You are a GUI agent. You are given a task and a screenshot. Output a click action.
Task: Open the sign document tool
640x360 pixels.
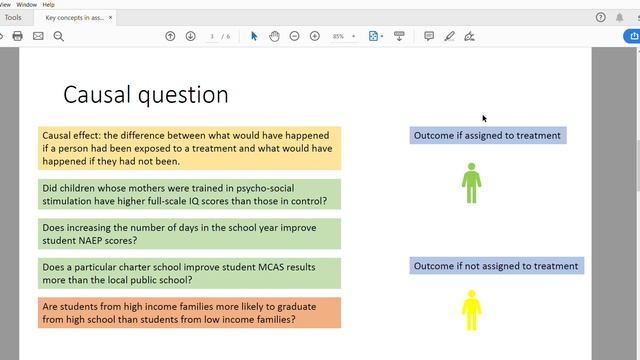(469, 36)
